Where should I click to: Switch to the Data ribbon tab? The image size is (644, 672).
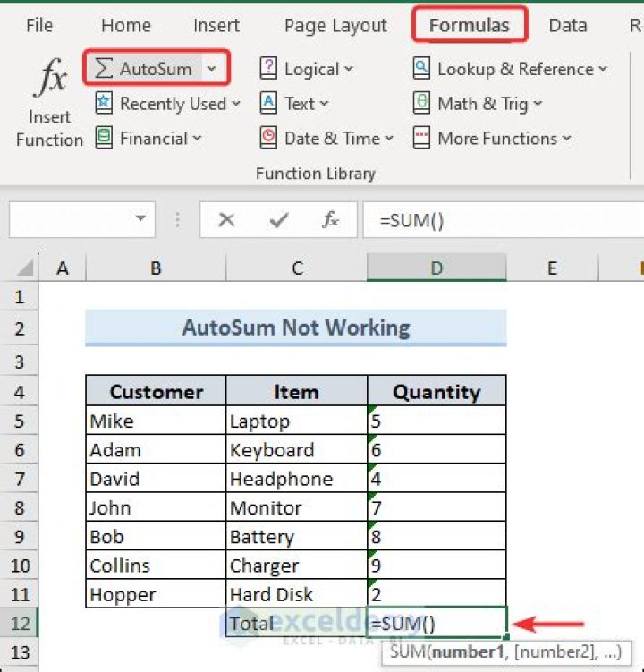[x=567, y=26]
